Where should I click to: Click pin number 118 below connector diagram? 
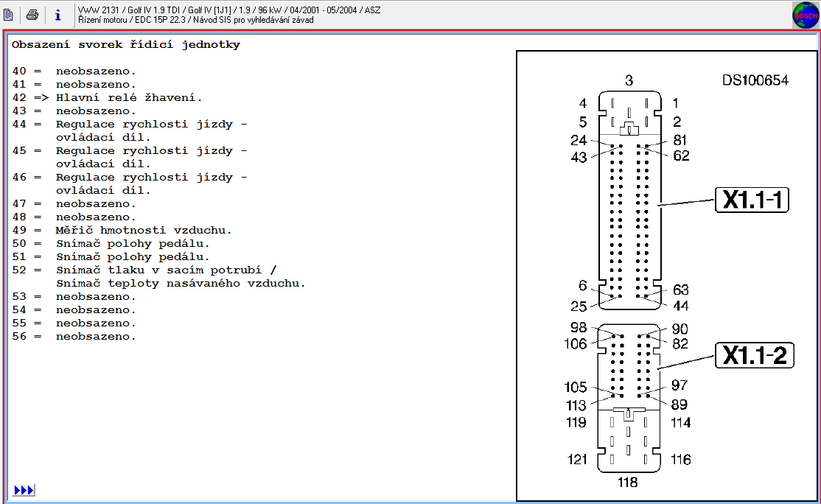627,483
